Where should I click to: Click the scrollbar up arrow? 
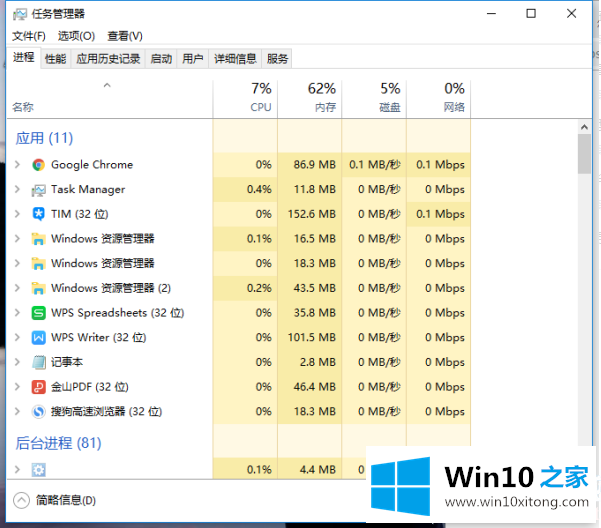(584, 127)
